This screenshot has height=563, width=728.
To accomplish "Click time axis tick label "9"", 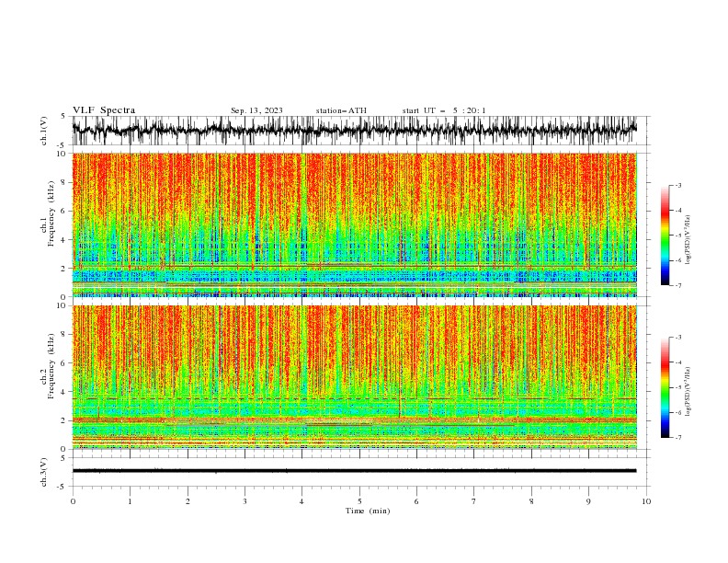I will click(588, 501).
